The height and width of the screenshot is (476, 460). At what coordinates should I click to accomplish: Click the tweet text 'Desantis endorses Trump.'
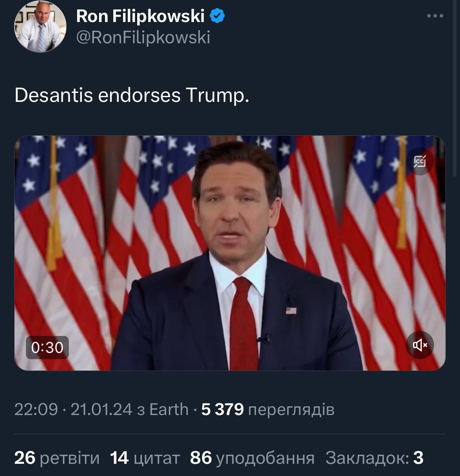[x=132, y=95]
